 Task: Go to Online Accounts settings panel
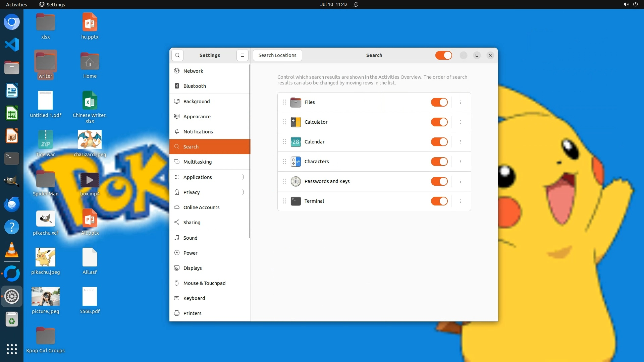click(x=201, y=207)
